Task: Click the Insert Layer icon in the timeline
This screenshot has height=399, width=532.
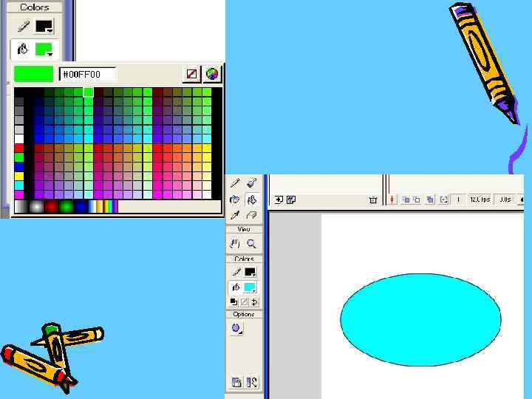Action: pyautogui.click(x=279, y=199)
